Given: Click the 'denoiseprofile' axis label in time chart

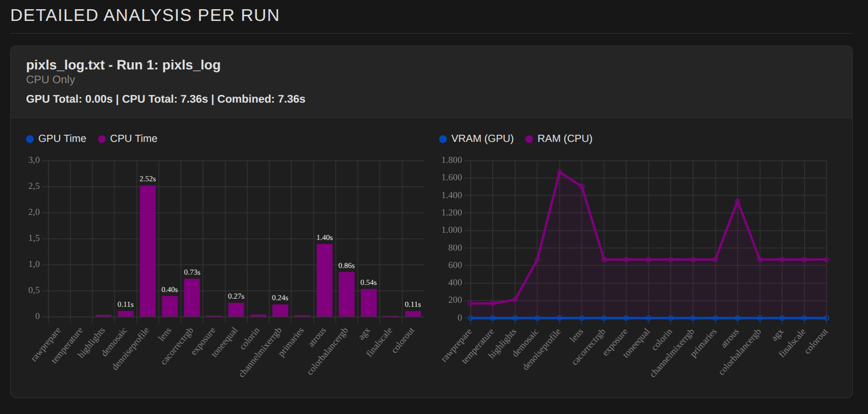Looking at the screenshot, I should [131, 349].
